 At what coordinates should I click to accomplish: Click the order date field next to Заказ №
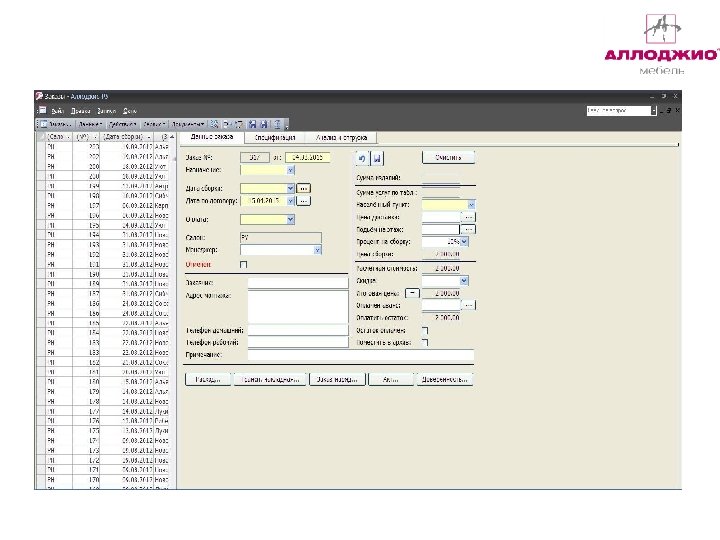point(308,157)
